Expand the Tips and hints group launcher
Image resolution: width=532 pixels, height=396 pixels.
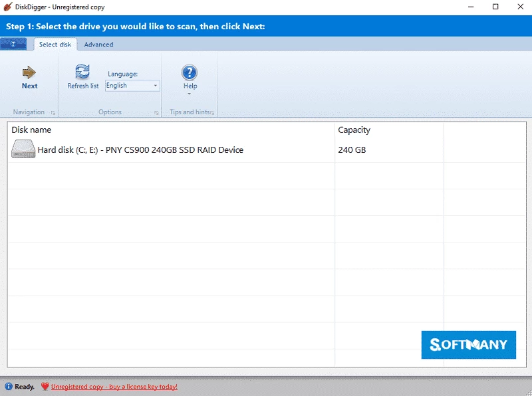tap(212, 113)
